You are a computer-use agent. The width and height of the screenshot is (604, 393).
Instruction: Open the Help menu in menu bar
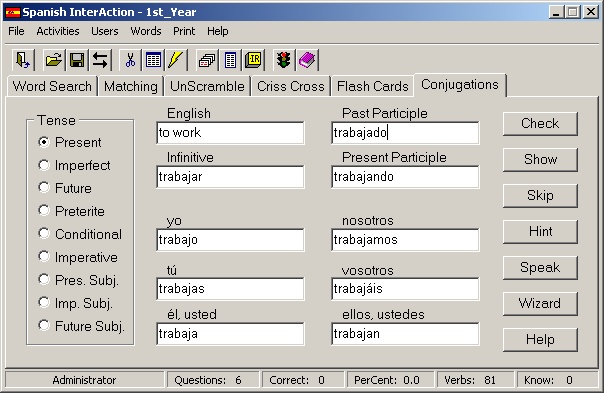click(218, 31)
